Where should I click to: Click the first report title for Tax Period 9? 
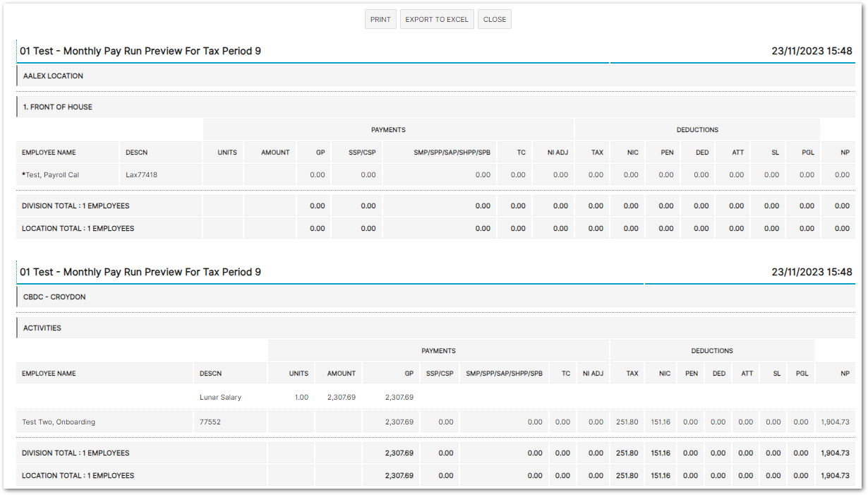click(x=140, y=51)
